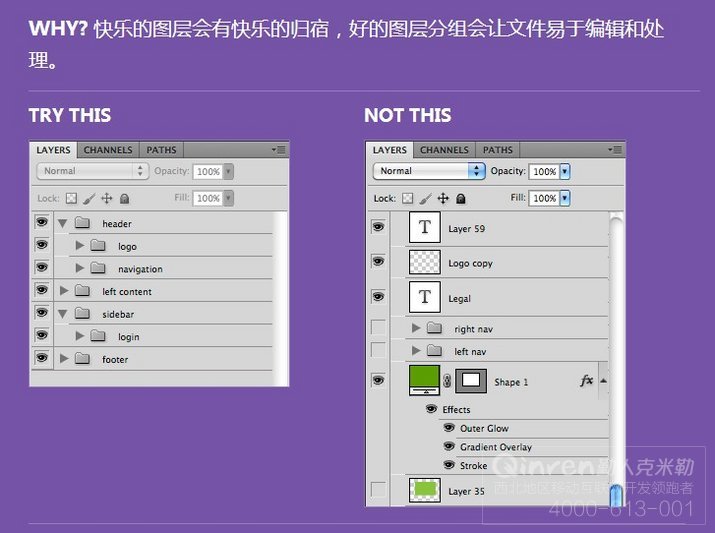The image size is (715, 533).
Task: Collapse the header folder group
Action: click(62, 223)
